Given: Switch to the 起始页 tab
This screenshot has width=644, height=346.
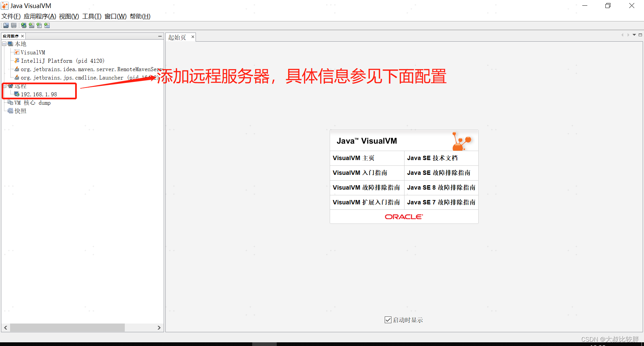Looking at the screenshot, I should point(177,37).
